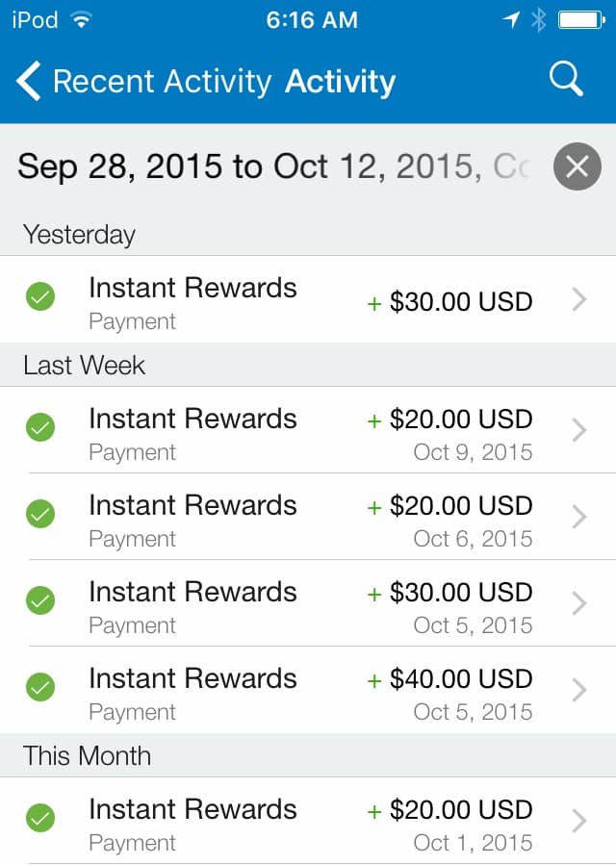The image size is (616, 865).
Task: Tap the green checkmark on Oct 9 payment
Action: (40, 427)
